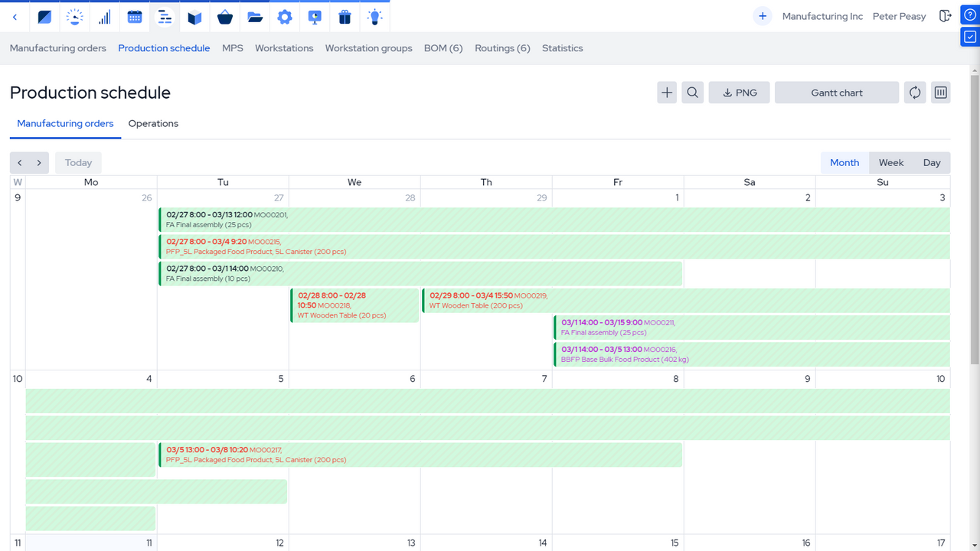Open the settings gear icon
980x551 pixels.
(x=284, y=16)
